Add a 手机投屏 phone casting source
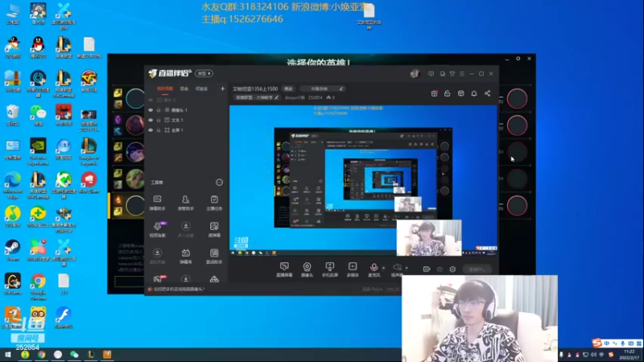The width and height of the screenshot is (644, 362). 329,269
